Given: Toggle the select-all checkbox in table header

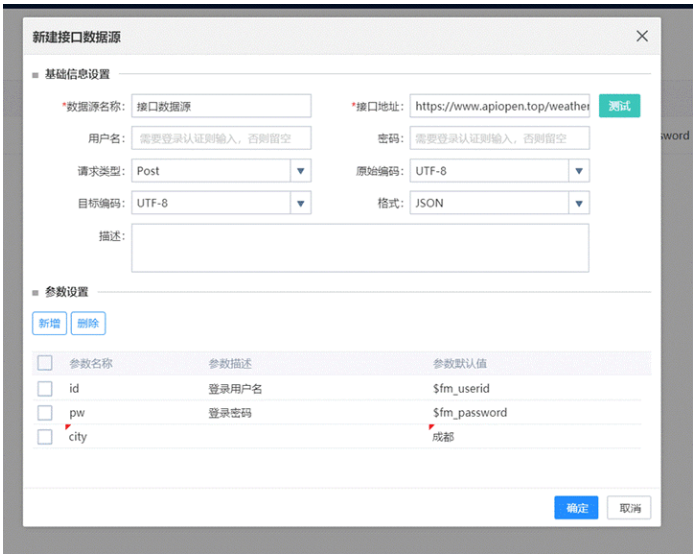Looking at the screenshot, I should (45, 363).
